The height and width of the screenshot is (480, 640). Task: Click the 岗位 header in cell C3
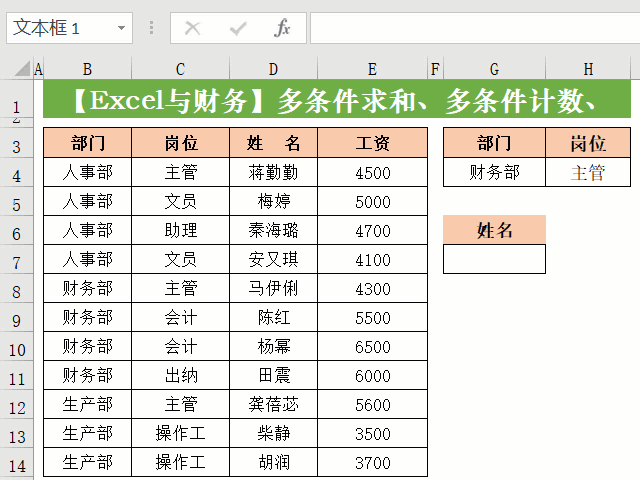pos(180,143)
